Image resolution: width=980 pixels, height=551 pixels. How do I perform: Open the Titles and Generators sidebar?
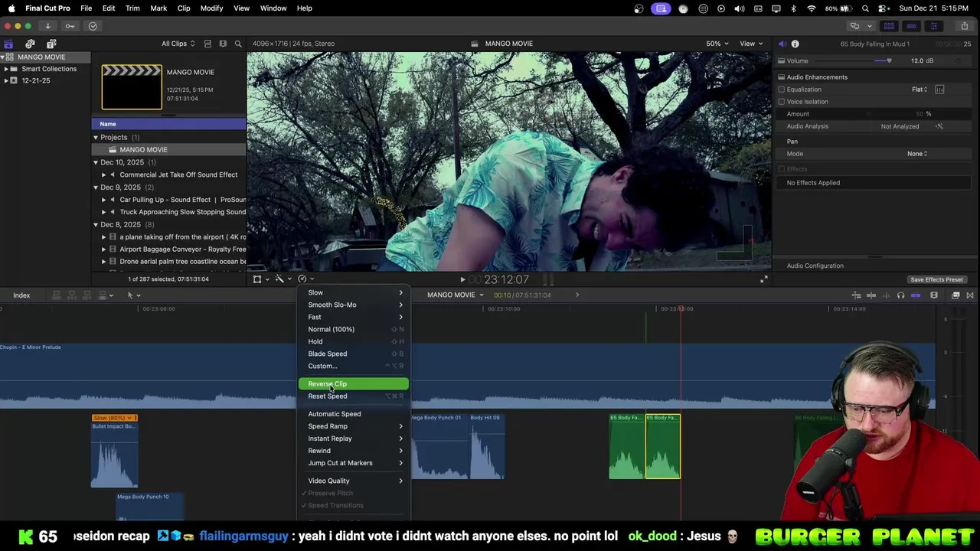pos(51,44)
